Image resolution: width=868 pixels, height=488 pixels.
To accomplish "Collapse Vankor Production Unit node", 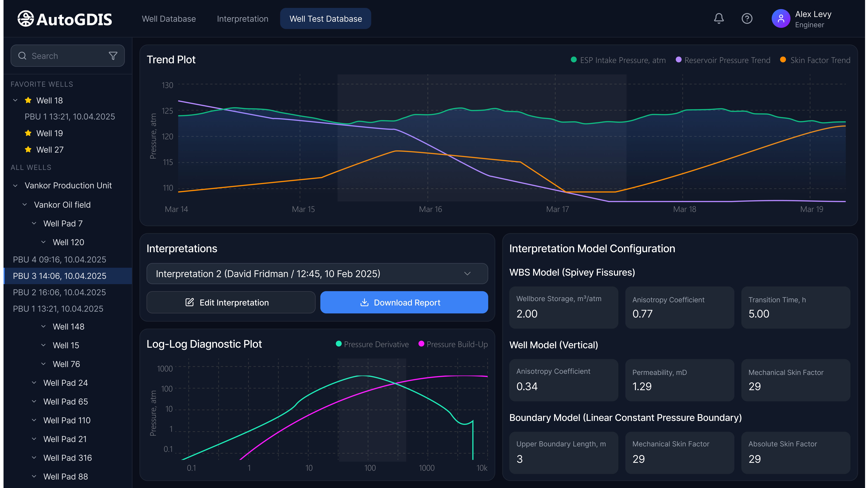I will (15, 186).
